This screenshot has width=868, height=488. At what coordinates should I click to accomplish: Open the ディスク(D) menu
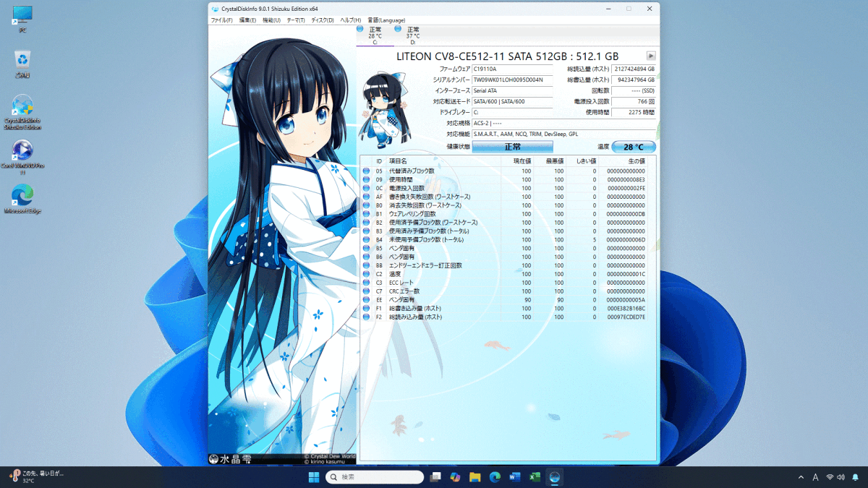click(x=323, y=20)
